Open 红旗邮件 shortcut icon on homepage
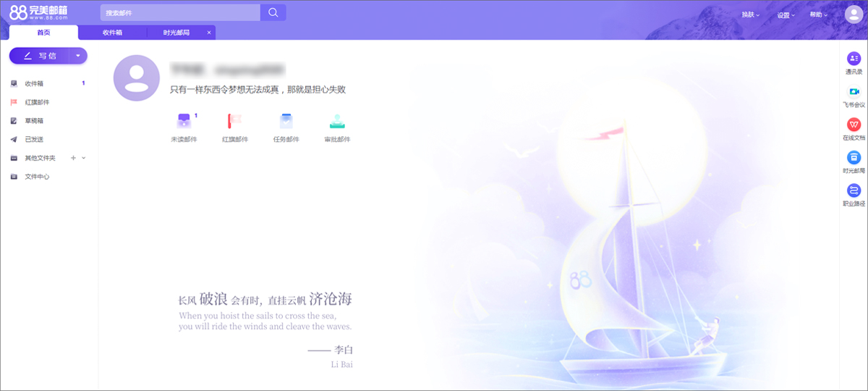 point(235,122)
